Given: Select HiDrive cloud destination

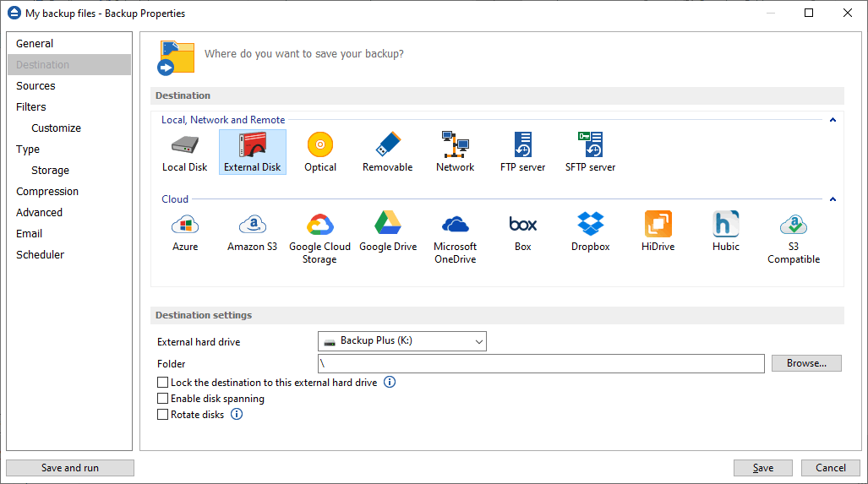Looking at the screenshot, I should (x=658, y=231).
